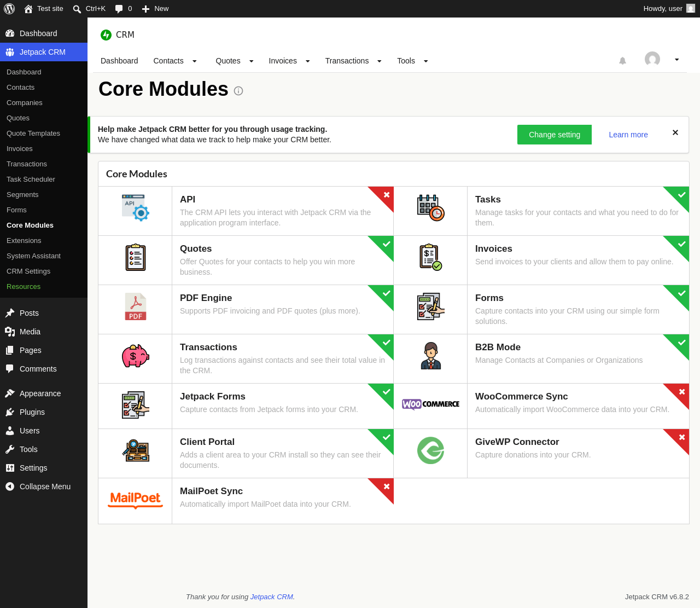
Task: Click Collapse Menu label in sidebar
Action: click(45, 487)
